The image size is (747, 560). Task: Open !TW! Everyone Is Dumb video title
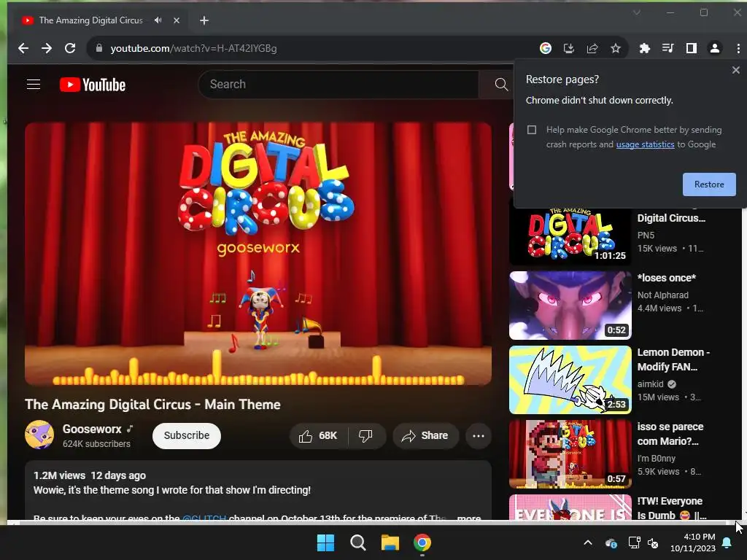(x=672, y=508)
